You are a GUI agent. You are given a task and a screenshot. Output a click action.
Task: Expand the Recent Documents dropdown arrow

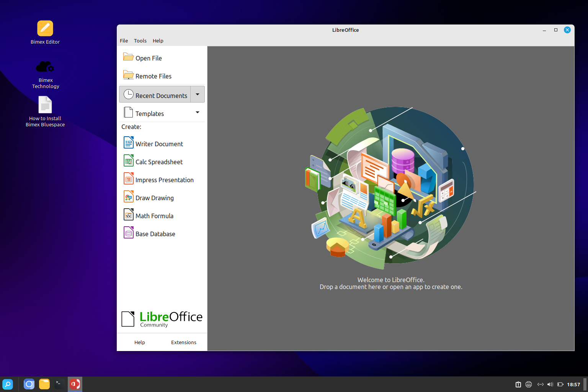pos(198,94)
